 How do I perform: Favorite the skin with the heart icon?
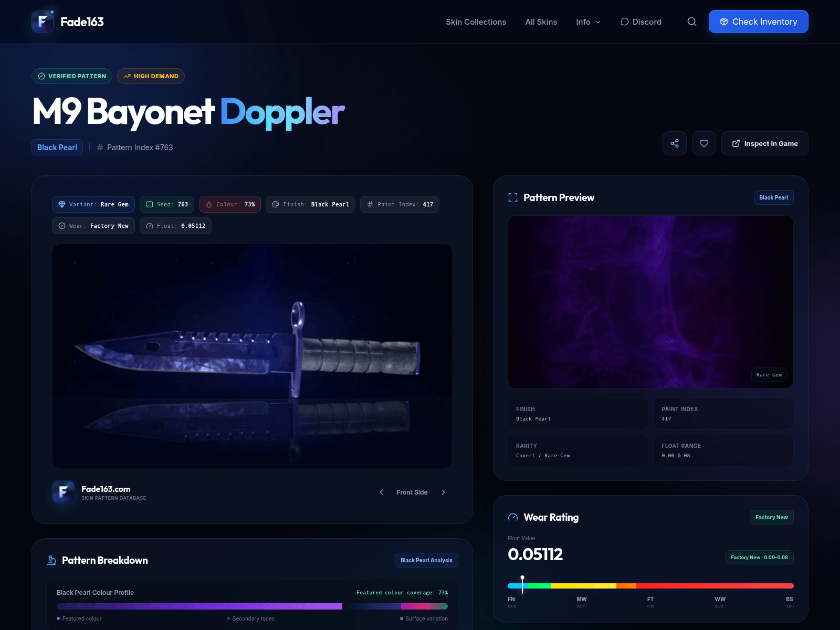coord(704,143)
